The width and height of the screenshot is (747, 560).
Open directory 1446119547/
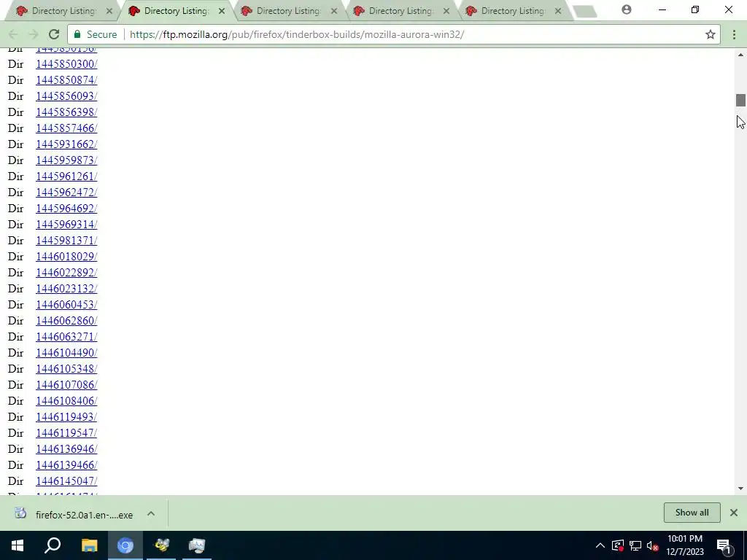[x=66, y=433]
